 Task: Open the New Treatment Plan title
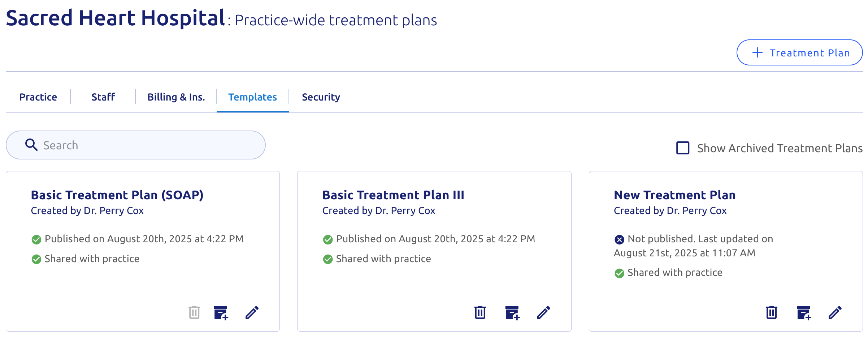click(675, 195)
